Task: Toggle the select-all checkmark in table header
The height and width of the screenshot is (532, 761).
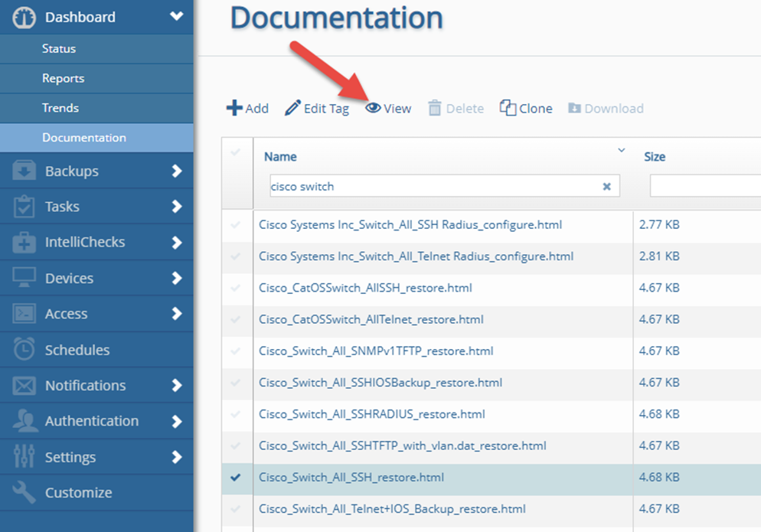Action: [x=236, y=152]
